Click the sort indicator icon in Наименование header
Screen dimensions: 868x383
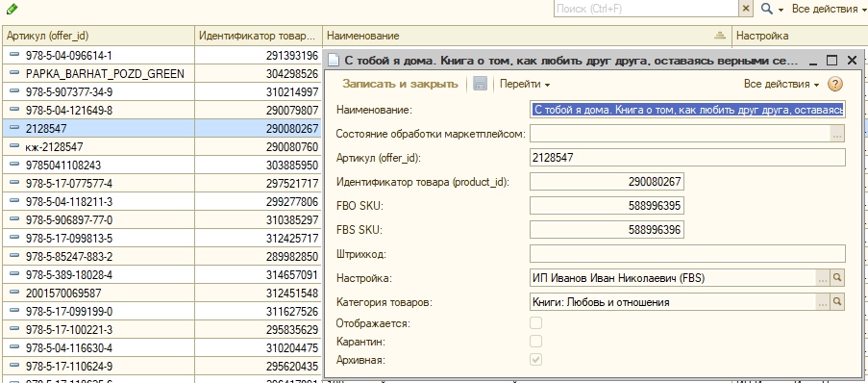click(x=720, y=36)
